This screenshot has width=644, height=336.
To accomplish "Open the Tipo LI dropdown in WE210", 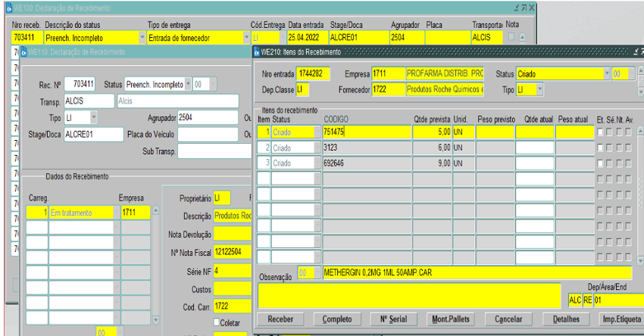I will click(540, 89).
